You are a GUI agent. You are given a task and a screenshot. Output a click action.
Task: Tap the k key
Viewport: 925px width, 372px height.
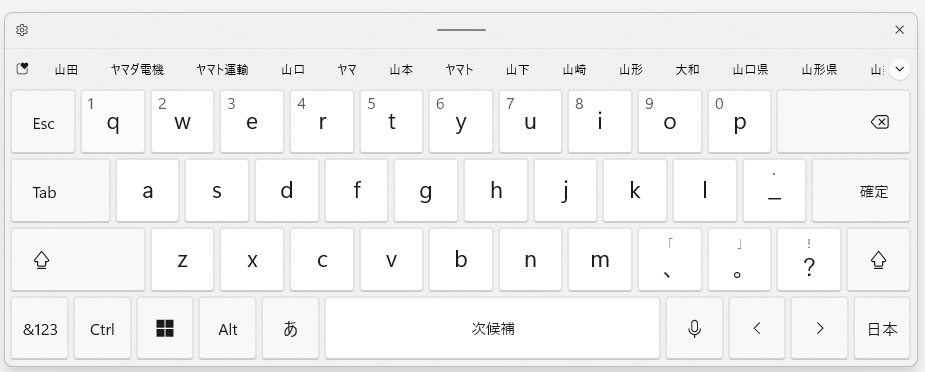635,190
